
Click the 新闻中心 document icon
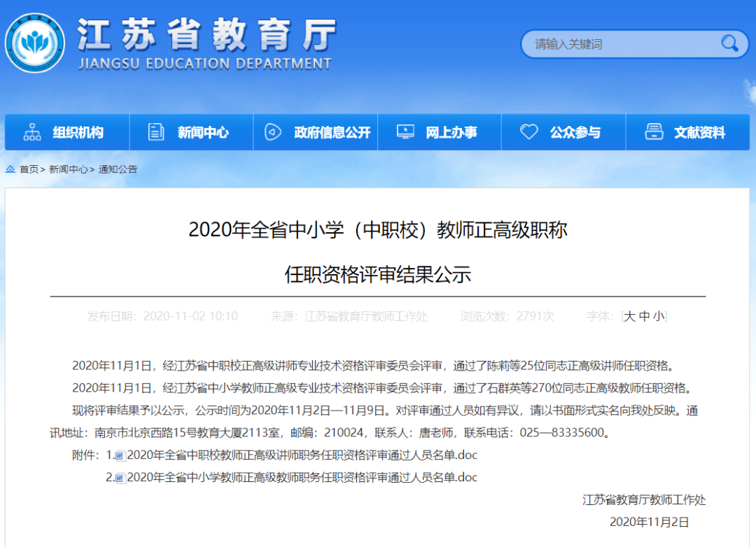pos(156,132)
